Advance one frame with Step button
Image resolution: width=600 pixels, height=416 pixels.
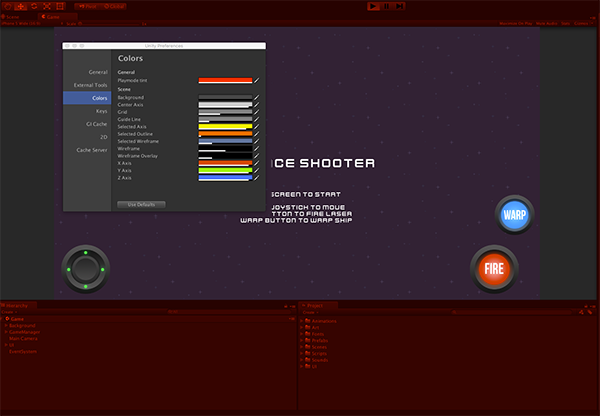tap(399, 6)
